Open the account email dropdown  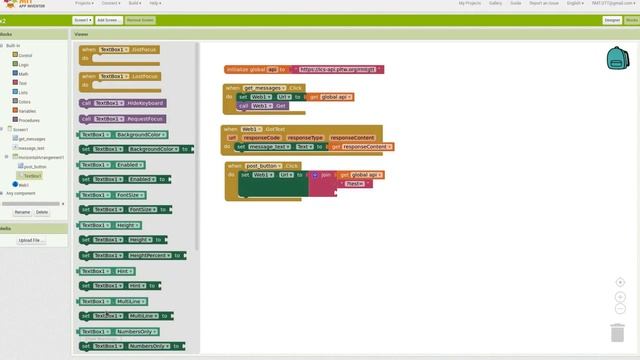(x=614, y=3)
